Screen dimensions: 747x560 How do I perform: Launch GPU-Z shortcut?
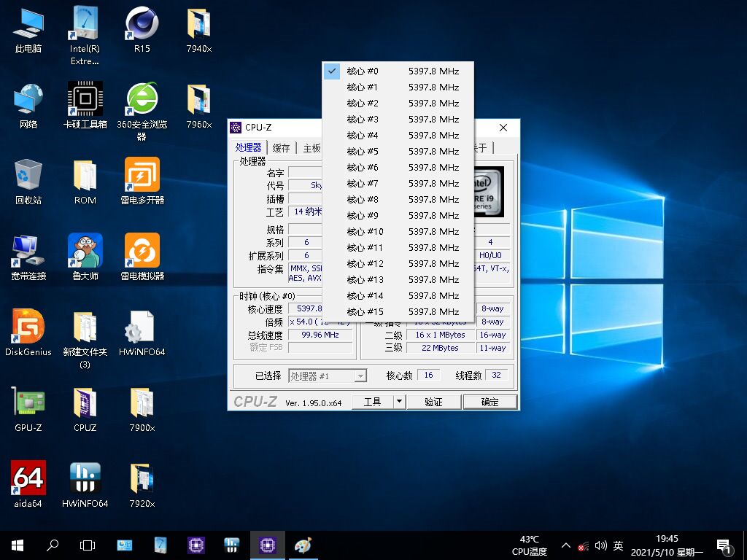[x=28, y=408]
